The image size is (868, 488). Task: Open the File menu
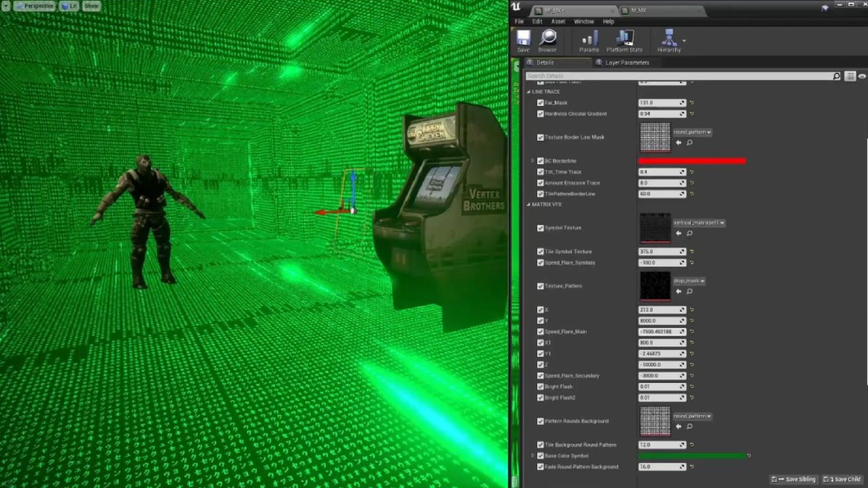point(519,22)
